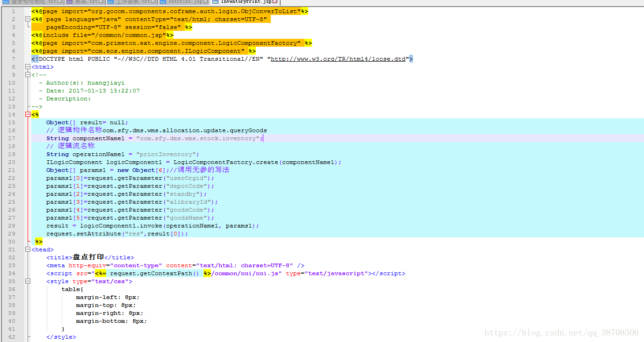
Task: Click the w3.org loose.dtd URL
Action: (x=338, y=59)
